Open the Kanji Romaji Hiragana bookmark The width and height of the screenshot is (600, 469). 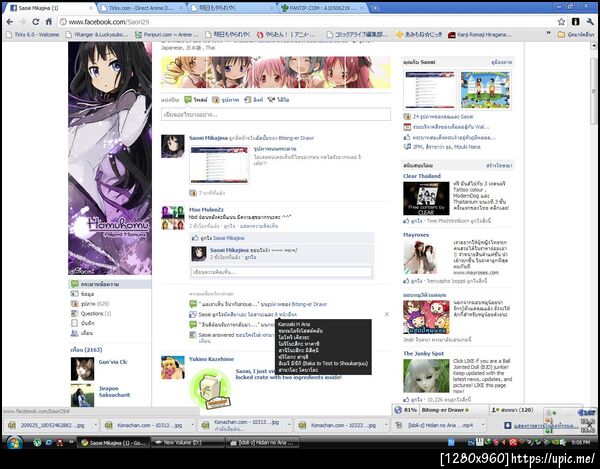[479, 35]
